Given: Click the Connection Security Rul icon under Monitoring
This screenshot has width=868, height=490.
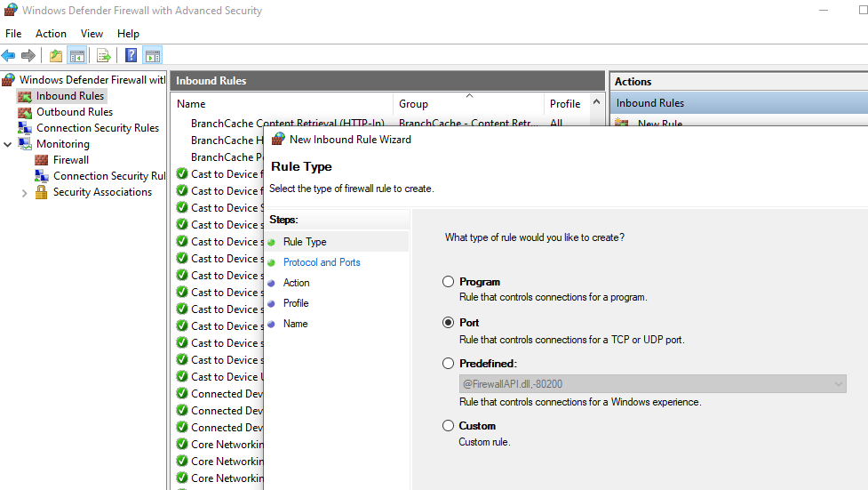Looking at the screenshot, I should point(42,176).
